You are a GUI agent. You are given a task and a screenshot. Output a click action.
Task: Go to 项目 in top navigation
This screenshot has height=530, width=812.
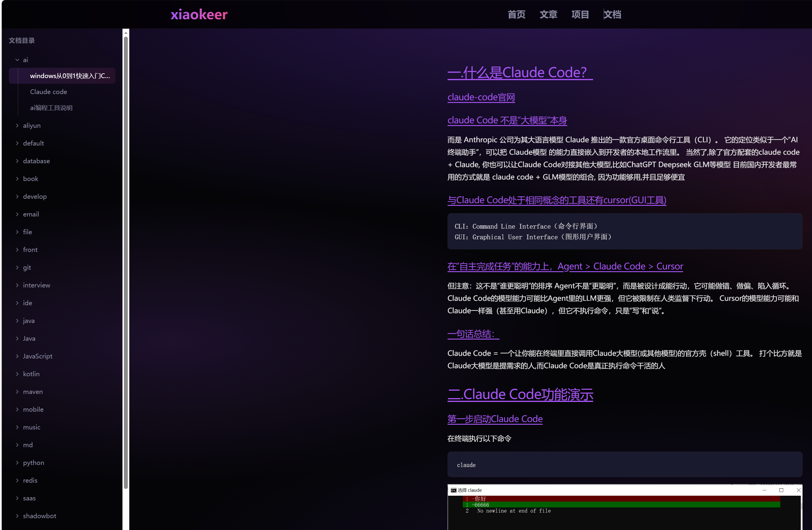580,14
